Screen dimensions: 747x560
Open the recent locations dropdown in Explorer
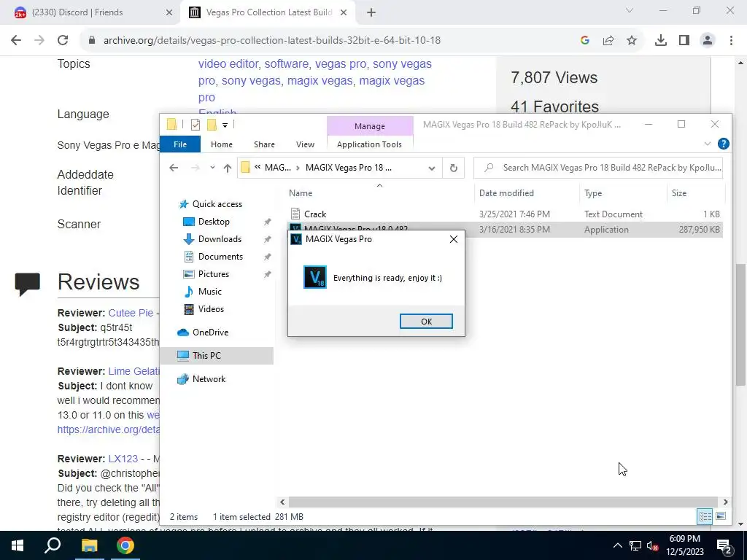pos(212,168)
